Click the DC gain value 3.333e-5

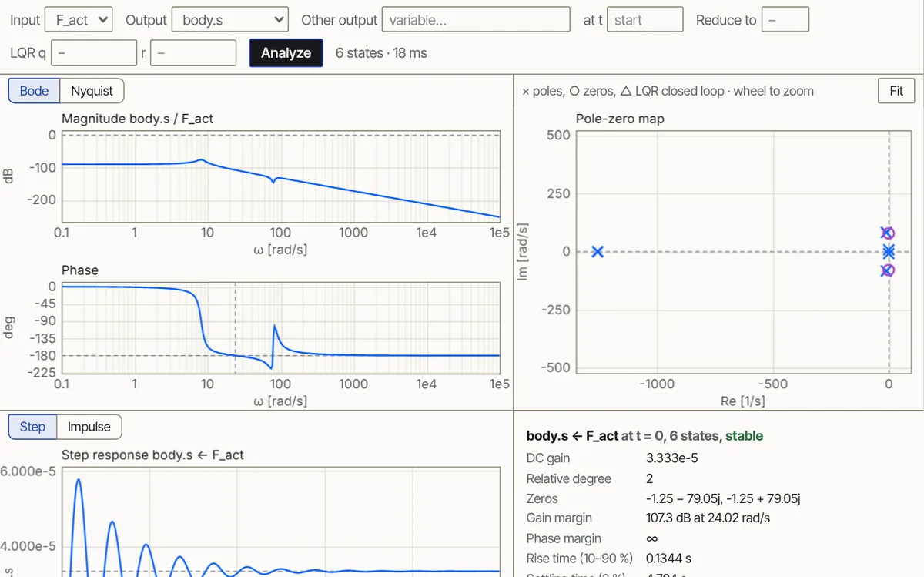[x=671, y=458]
